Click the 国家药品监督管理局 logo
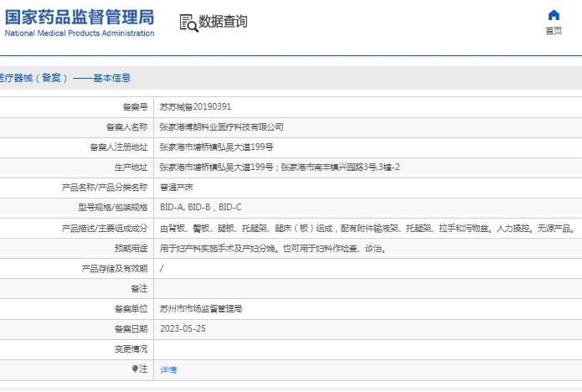The width and height of the screenshot is (582, 392). point(80,17)
